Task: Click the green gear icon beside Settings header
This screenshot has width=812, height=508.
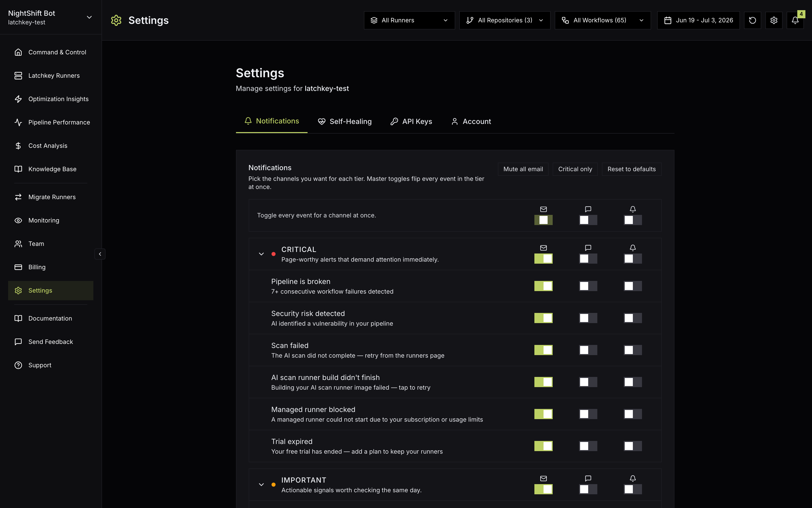Action: [116, 20]
